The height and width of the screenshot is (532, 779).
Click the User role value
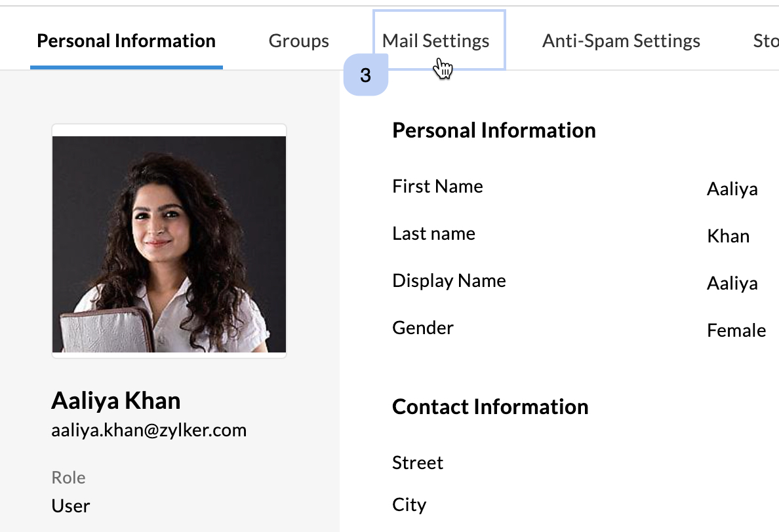pos(71,506)
